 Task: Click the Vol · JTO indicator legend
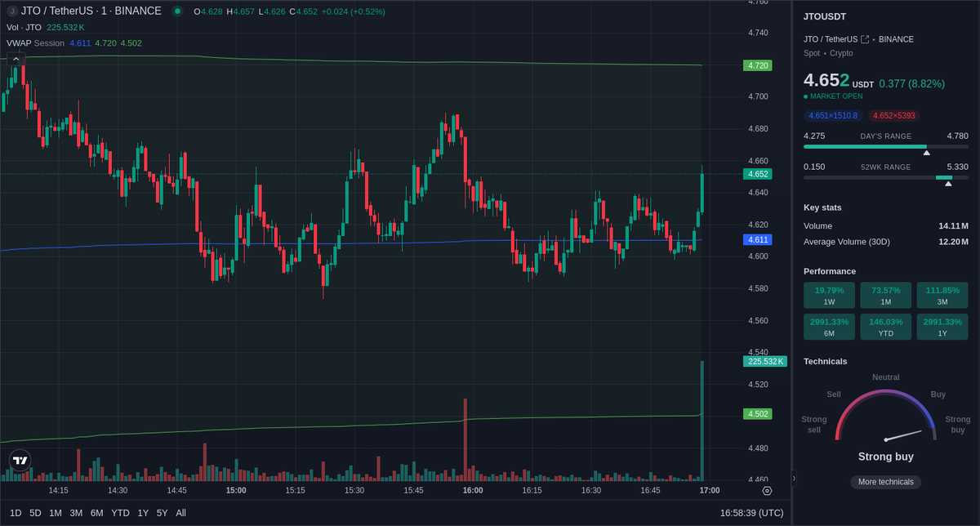coord(24,27)
